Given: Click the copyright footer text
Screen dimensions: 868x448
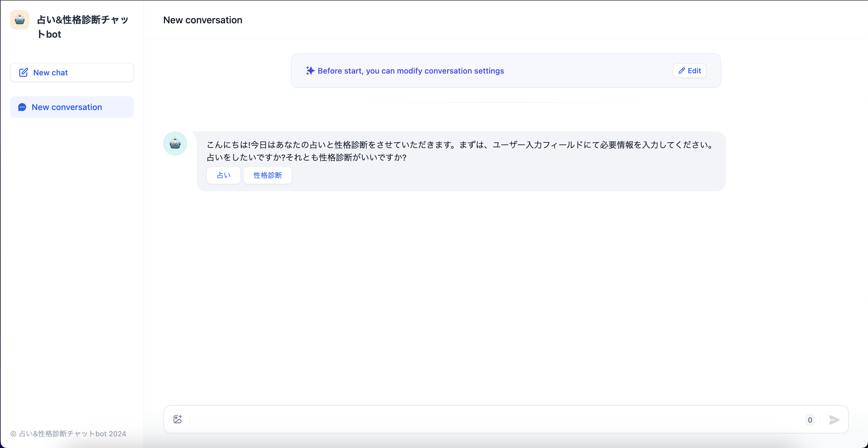Looking at the screenshot, I should [x=68, y=434].
